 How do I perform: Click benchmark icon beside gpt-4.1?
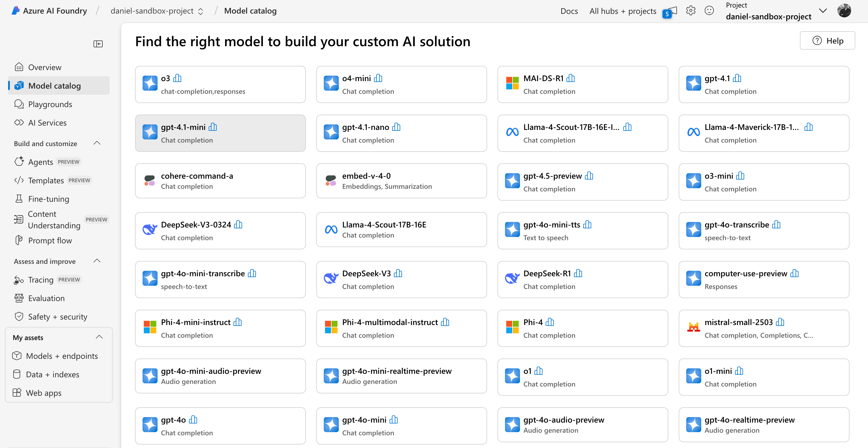tap(737, 78)
